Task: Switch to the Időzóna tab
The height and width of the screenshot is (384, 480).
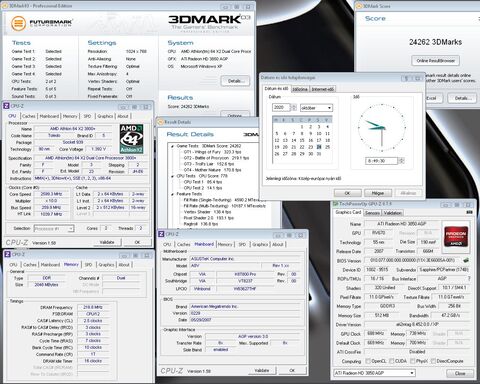Action: pos(300,89)
